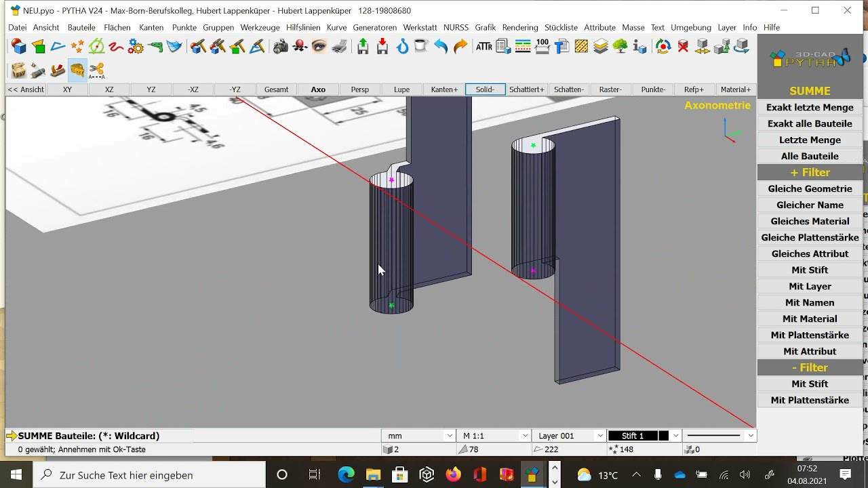Click the yellow hatching pattern icon
Viewport: 868px width, 488px height.
coord(581,47)
